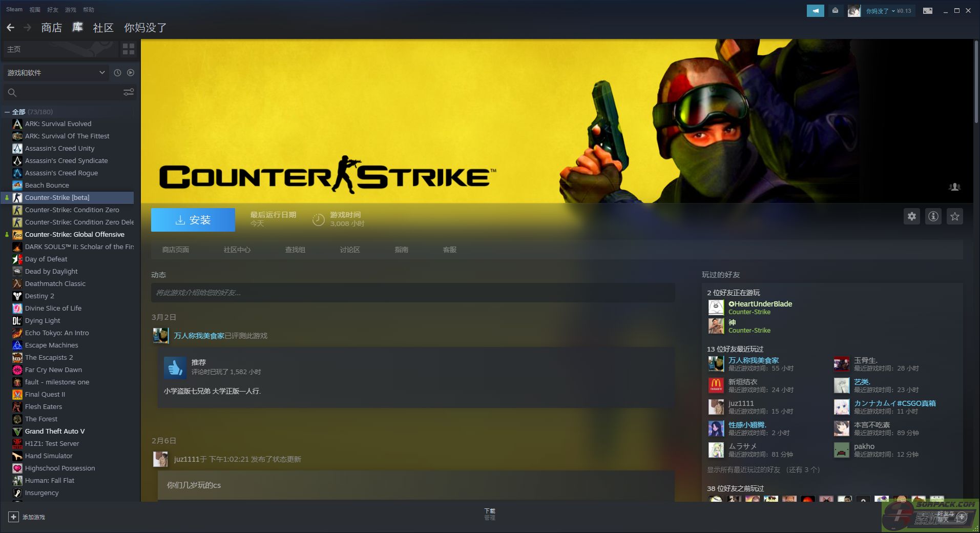Open game info icon
The image size is (980, 533).
tap(933, 216)
